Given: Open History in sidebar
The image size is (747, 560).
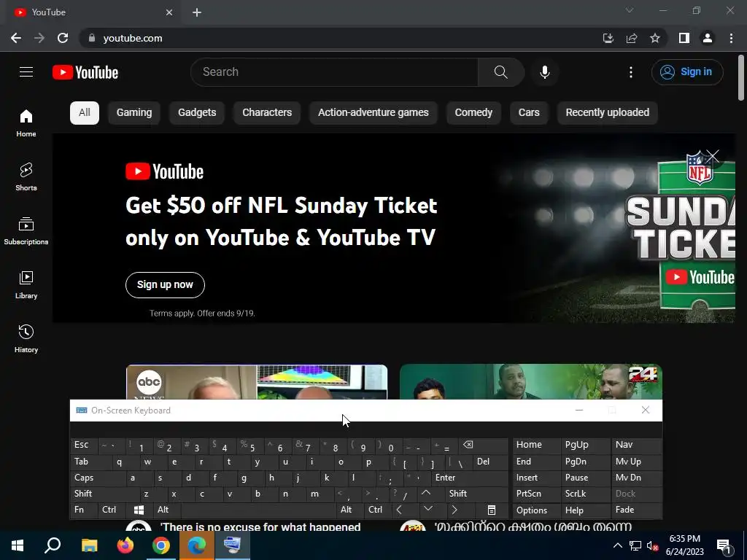Looking at the screenshot, I should point(26,338).
